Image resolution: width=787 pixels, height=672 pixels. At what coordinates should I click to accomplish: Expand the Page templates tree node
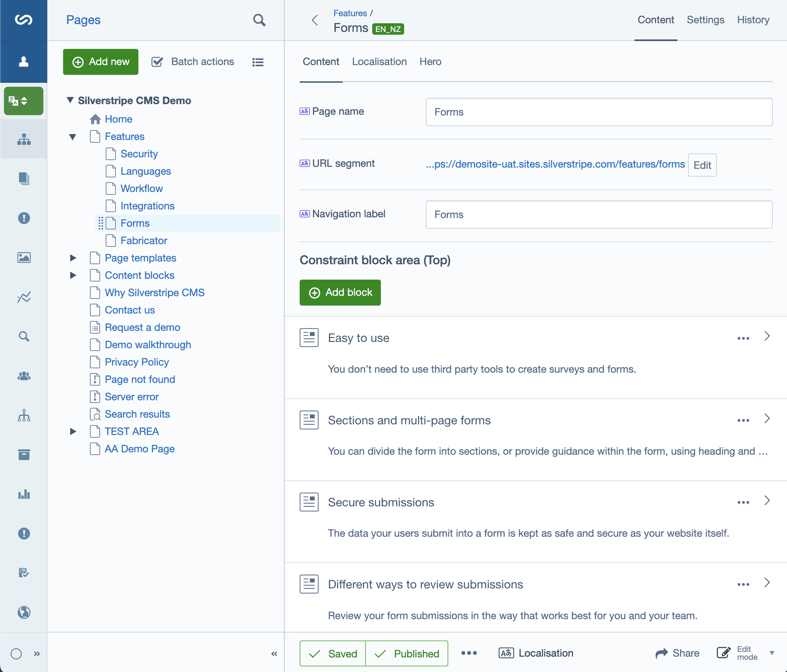tap(73, 258)
